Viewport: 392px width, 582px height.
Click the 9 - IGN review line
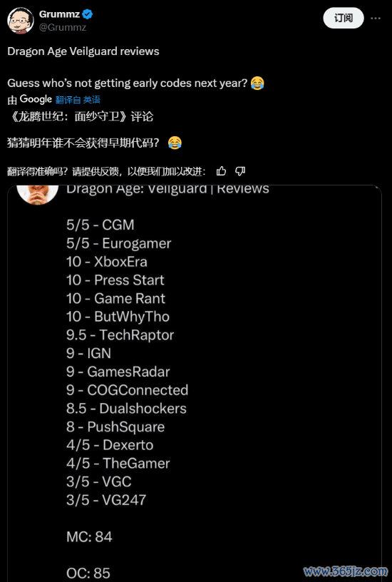pyautogui.click(x=88, y=353)
